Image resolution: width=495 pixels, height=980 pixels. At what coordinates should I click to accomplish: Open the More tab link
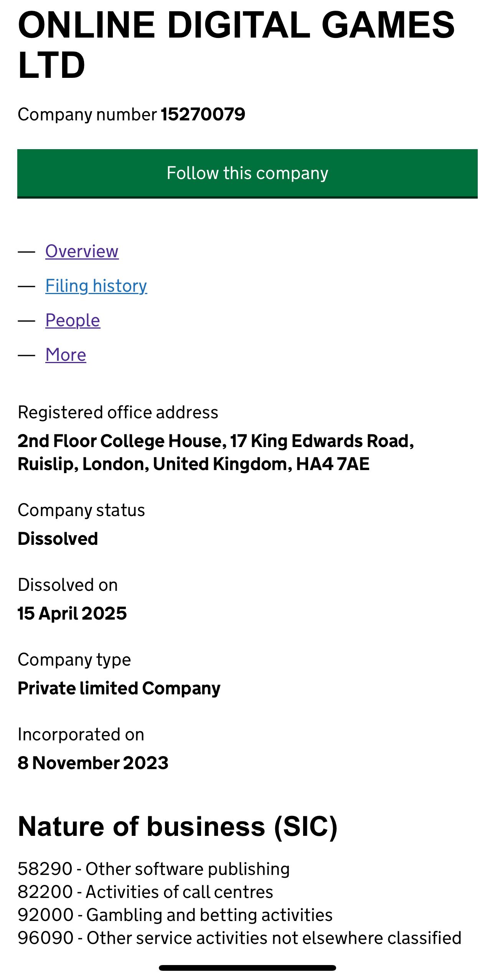[66, 355]
